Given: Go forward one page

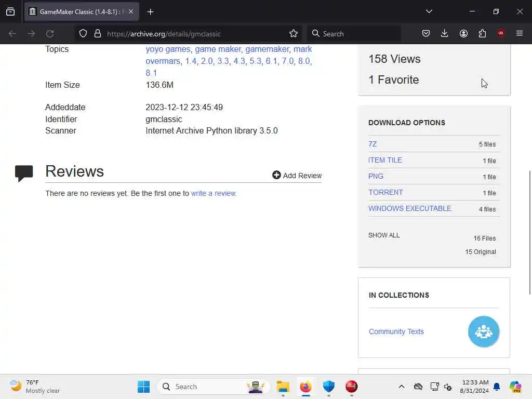Looking at the screenshot, I should pyautogui.click(x=31, y=34).
